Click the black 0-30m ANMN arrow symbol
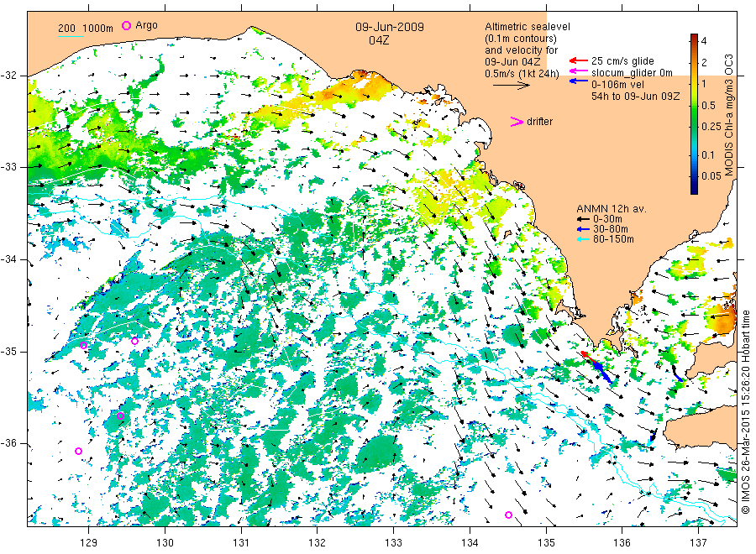756x554 pixels. [584, 219]
